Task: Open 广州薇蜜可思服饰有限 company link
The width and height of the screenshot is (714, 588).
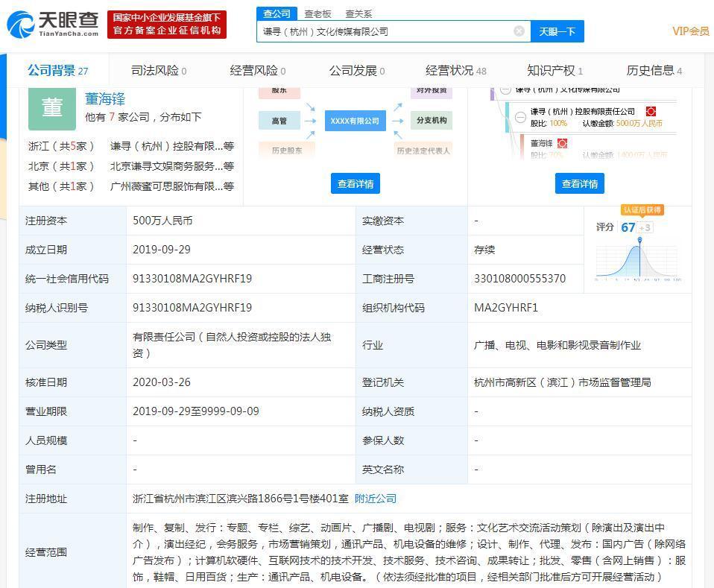Action: click(x=172, y=186)
